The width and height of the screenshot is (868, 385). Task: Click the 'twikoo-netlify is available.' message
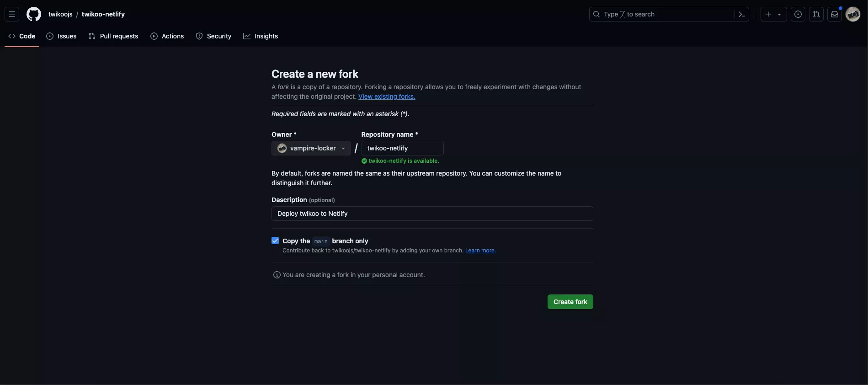tap(404, 161)
